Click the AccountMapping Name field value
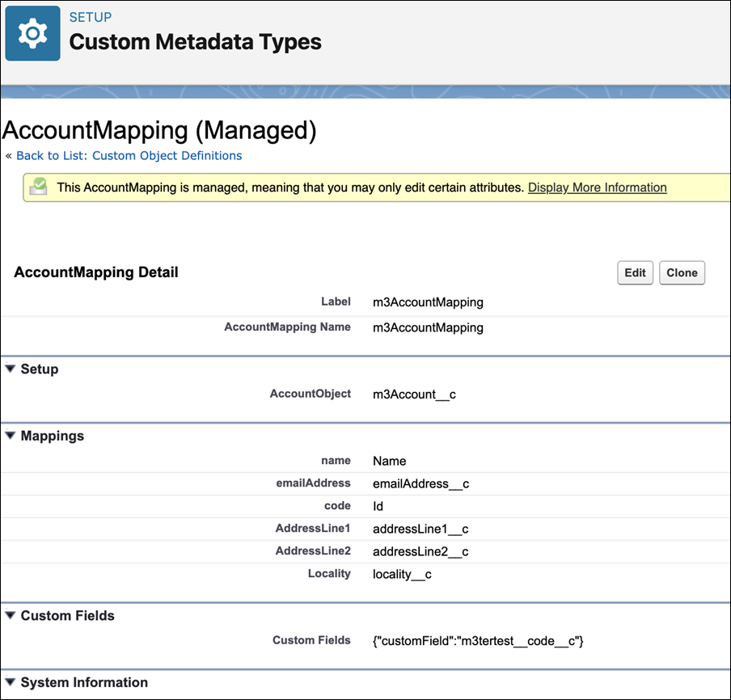This screenshot has height=700, width=731. (428, 327)
